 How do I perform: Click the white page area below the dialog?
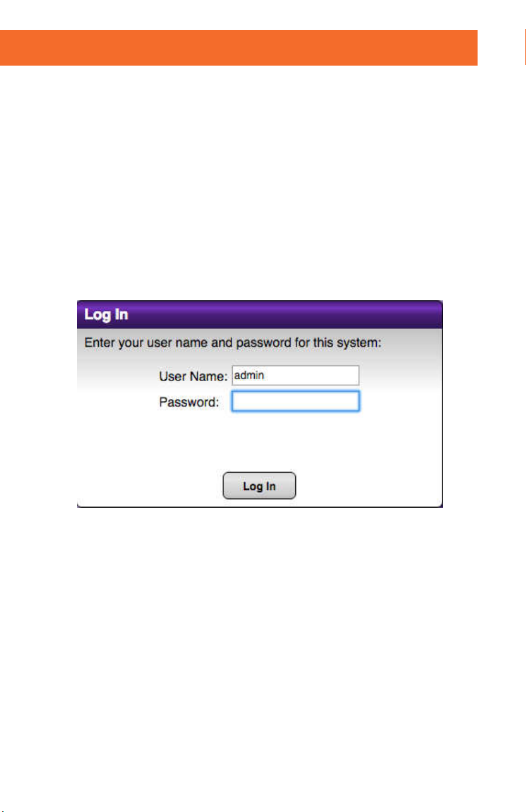click(x=263, y=656)
